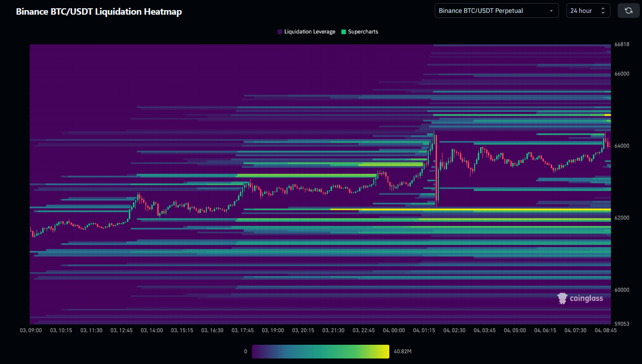This screenshot has height=364, width=642.
Task: Click the 03, 19:00 time axis label
Action: pyautogui.click(x=273, y=330)
